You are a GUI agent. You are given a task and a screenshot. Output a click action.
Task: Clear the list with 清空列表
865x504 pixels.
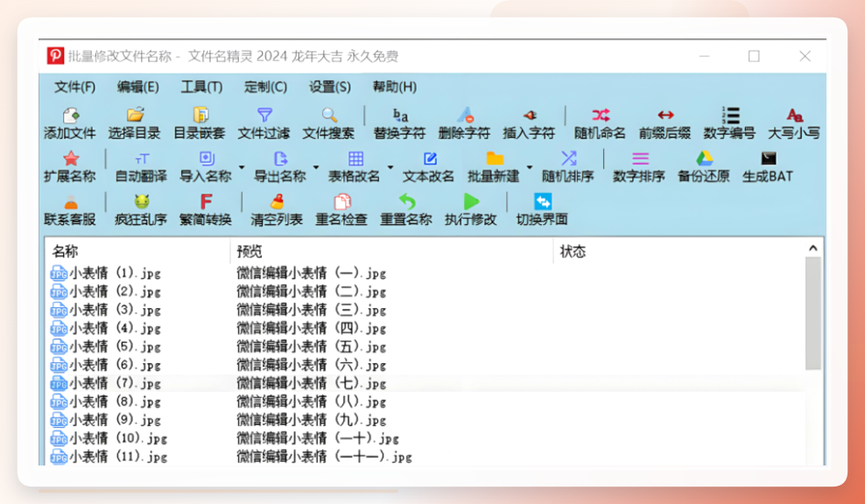pos(277,209)
